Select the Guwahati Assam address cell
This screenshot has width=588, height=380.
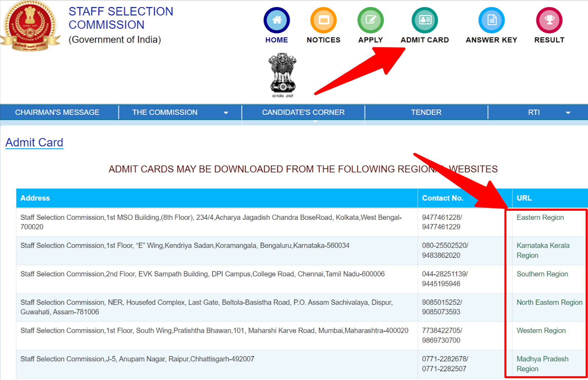pyautogui.click(x=217, y=307)
